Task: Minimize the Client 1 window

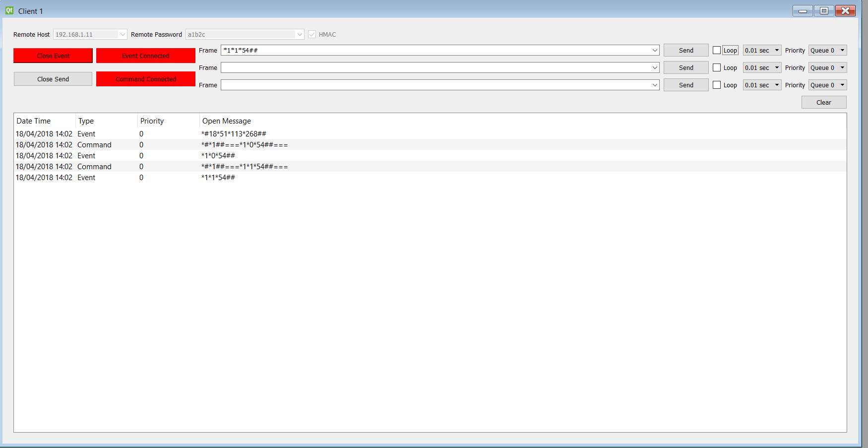Action: point(803,10)
